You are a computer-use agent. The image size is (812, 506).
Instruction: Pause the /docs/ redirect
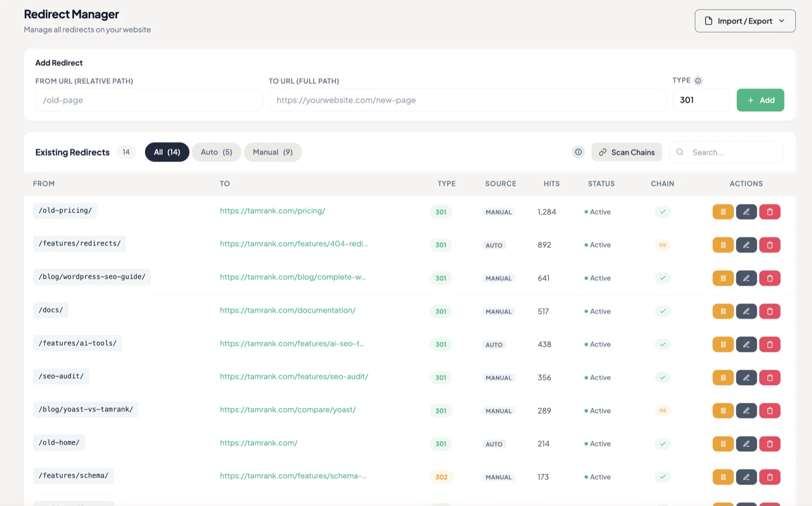coord(723,311)
